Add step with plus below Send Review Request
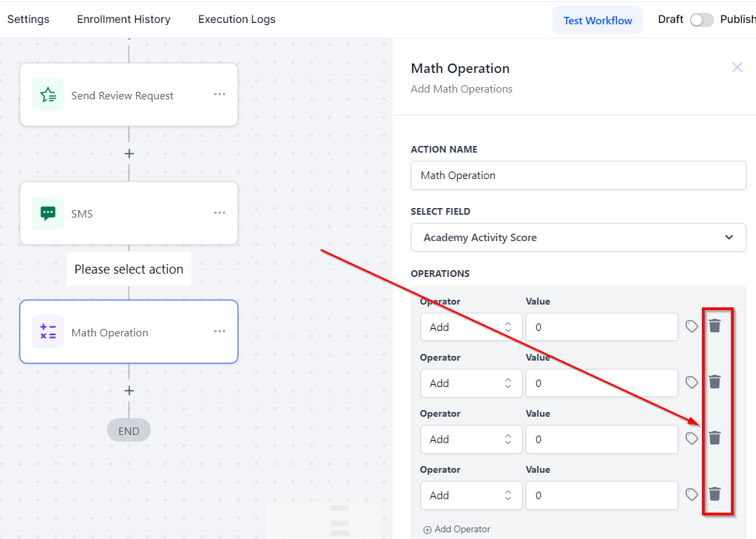 click(129, 154)
